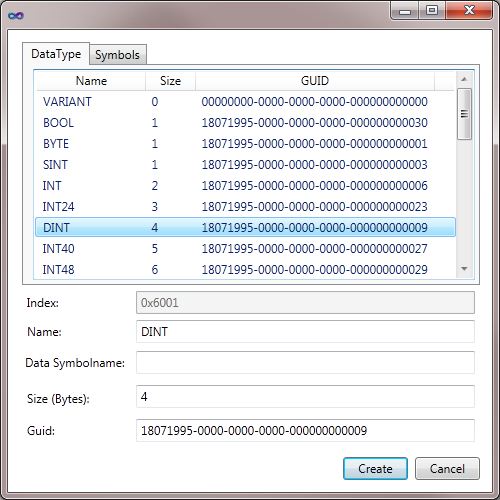Focus the Data Symbolname field
The image size is (500, 500).
click(305, 362)
